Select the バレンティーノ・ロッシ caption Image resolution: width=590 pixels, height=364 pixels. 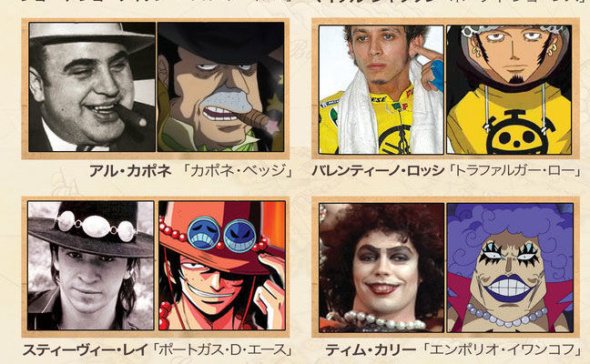coord(378,171)
